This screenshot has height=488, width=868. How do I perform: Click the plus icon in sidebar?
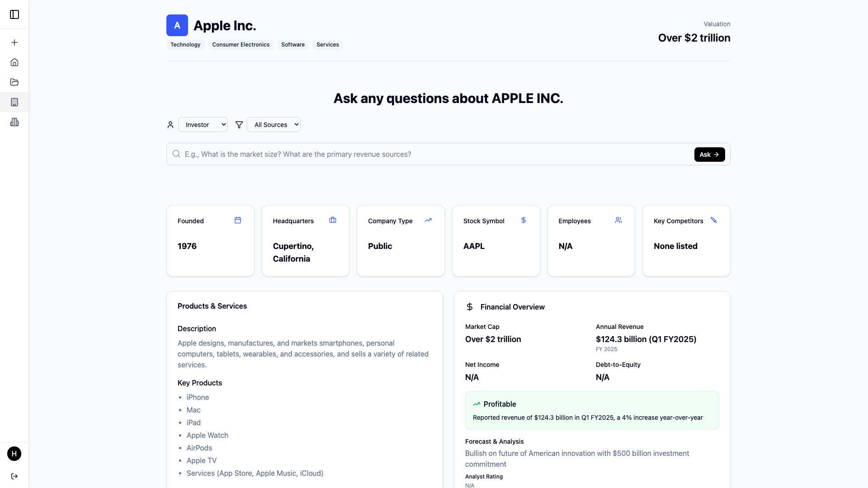[x=14, y=42]
